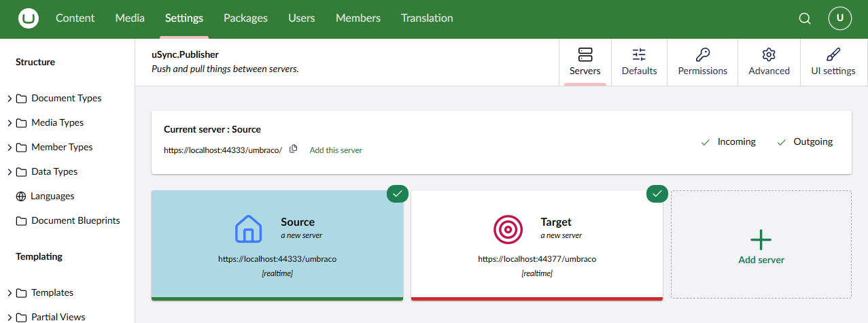Switch to the Advanced tab label

coord(769,71)
